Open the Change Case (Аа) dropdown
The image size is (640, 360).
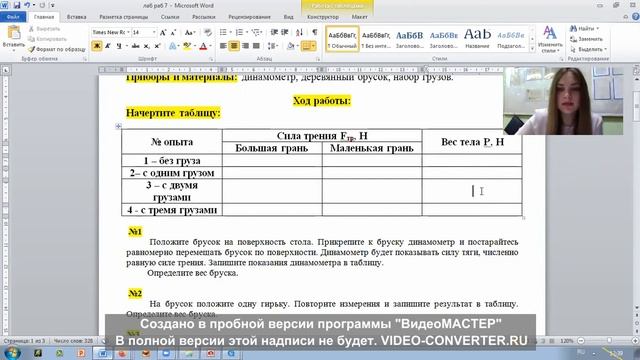189,32
